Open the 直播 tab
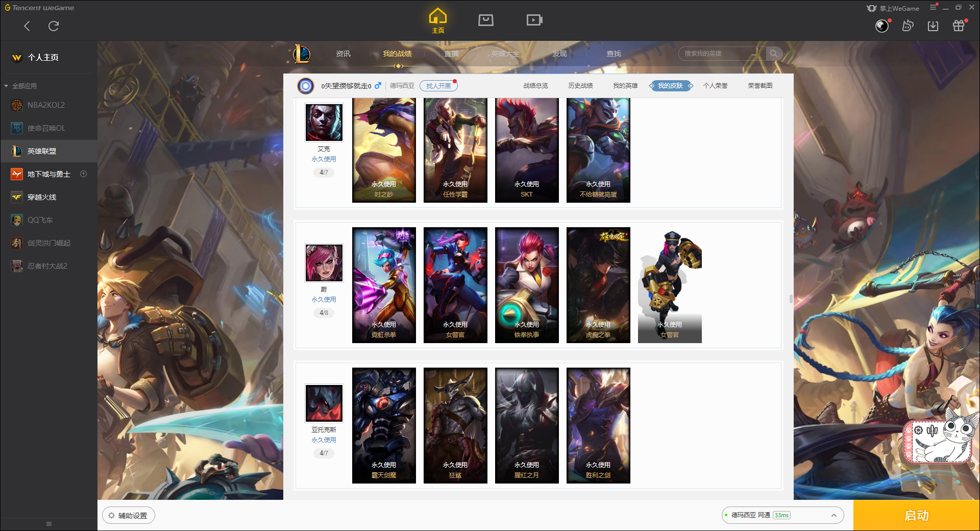 coord(451,54)
